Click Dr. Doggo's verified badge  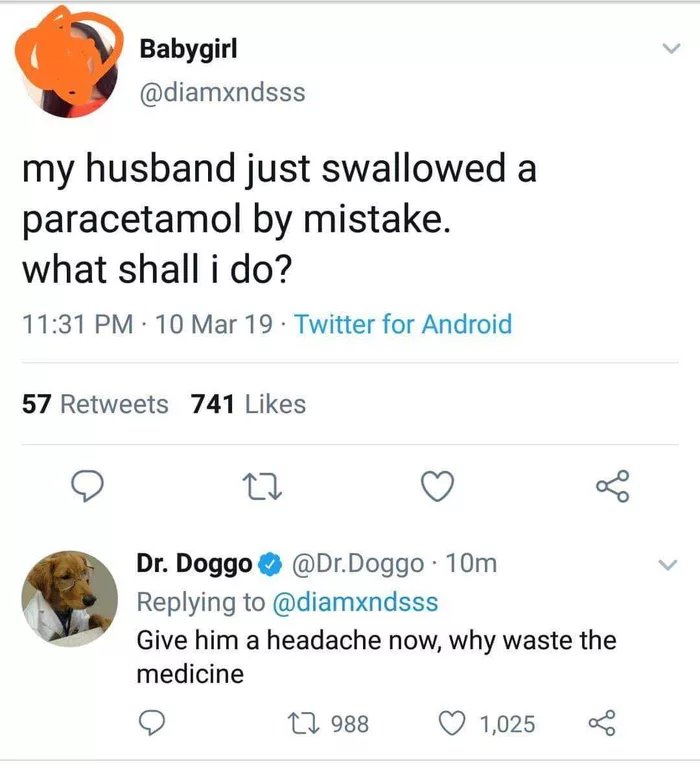(270, 565)
